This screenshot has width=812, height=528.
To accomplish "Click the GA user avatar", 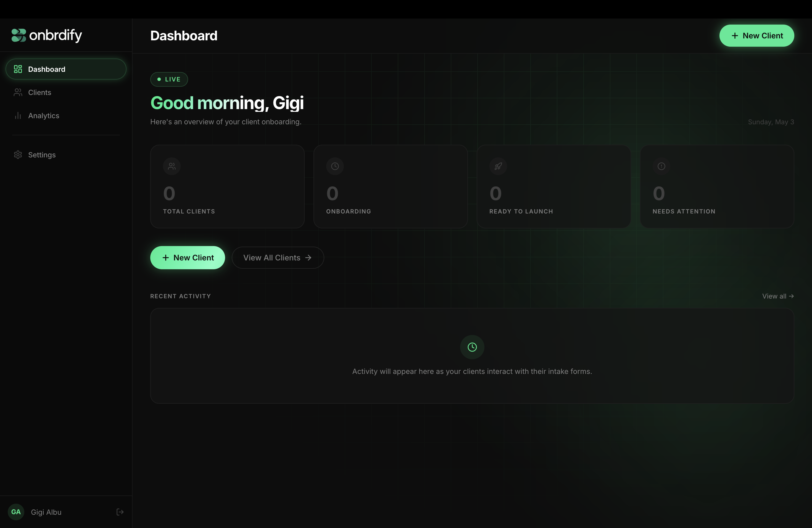I will click(x=16, y=512).
